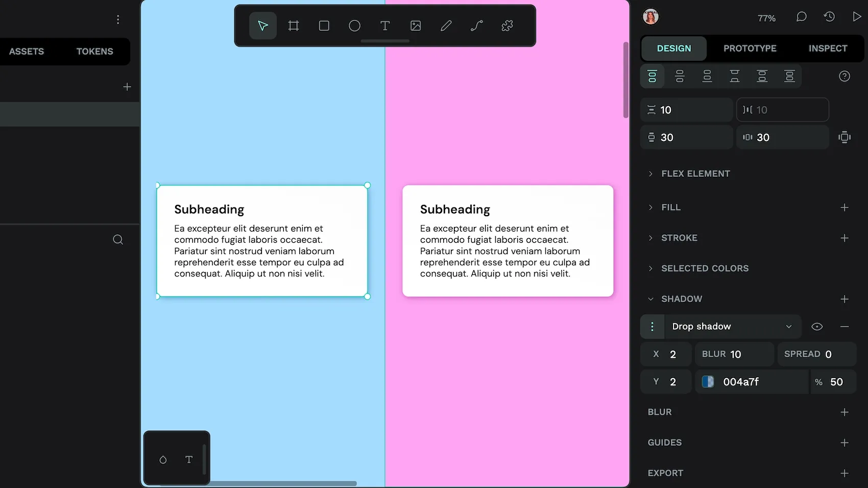Select the Ellipse tool
This screenshot has width=868, height=488.
(x=354, y=26)
